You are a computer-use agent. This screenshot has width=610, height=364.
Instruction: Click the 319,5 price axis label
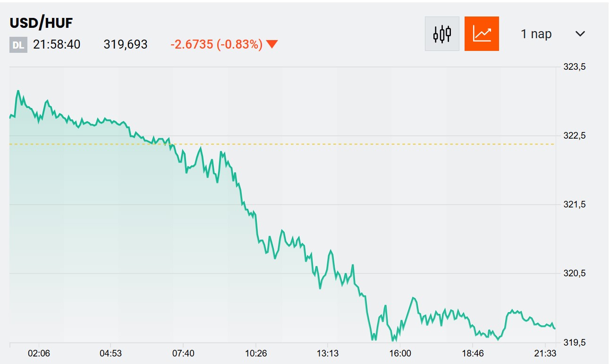point(575,342)
